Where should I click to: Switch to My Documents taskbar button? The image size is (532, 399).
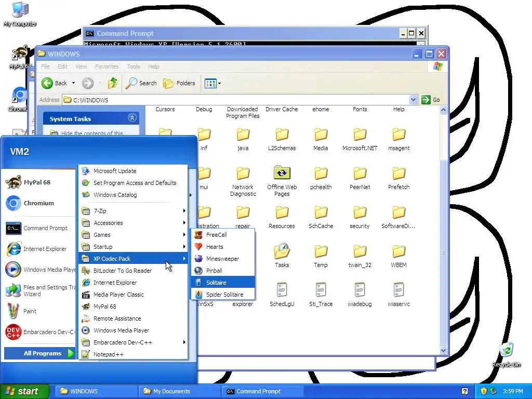point(179,391)
